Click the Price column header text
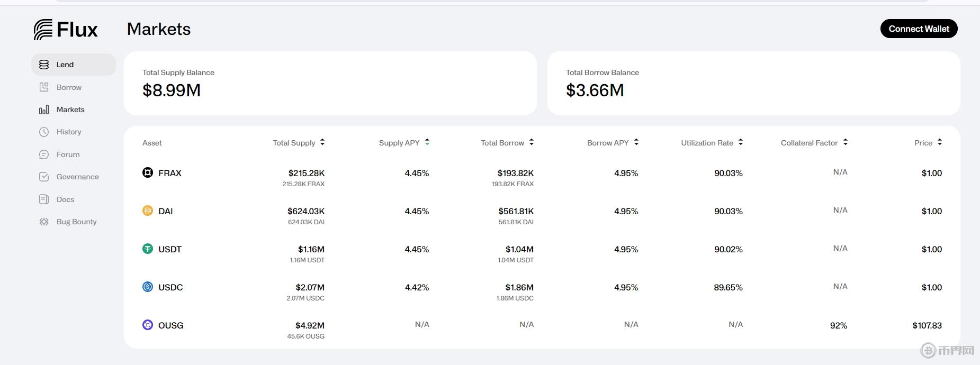 (x=923, y=143)
